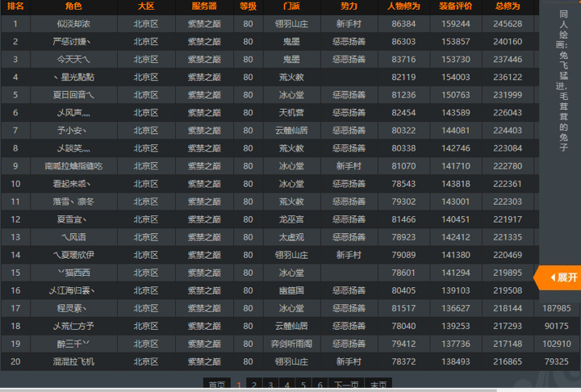Click the 服务器 column header
The height and width of the screenshot is (392, 581).
(x=204, y=6)
